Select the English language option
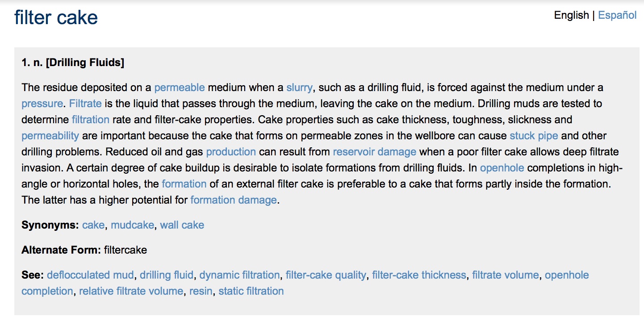Screen dimensions: 644x317 [x=571, y=15]
